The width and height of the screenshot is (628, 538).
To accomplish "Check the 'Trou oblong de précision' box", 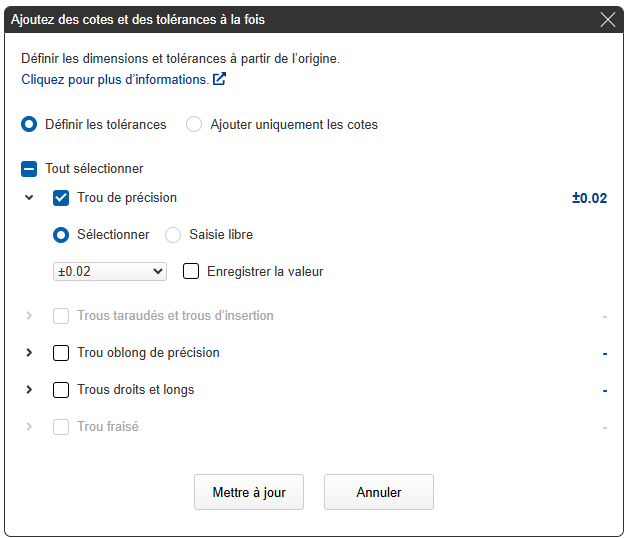I will (61, 353).
